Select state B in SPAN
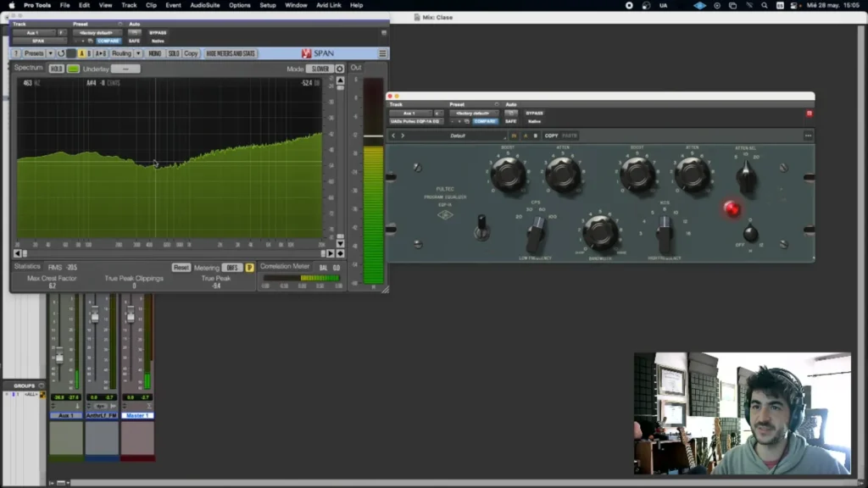Image resolution: width=868 pixels, height=488 pixels. [89, 53]
